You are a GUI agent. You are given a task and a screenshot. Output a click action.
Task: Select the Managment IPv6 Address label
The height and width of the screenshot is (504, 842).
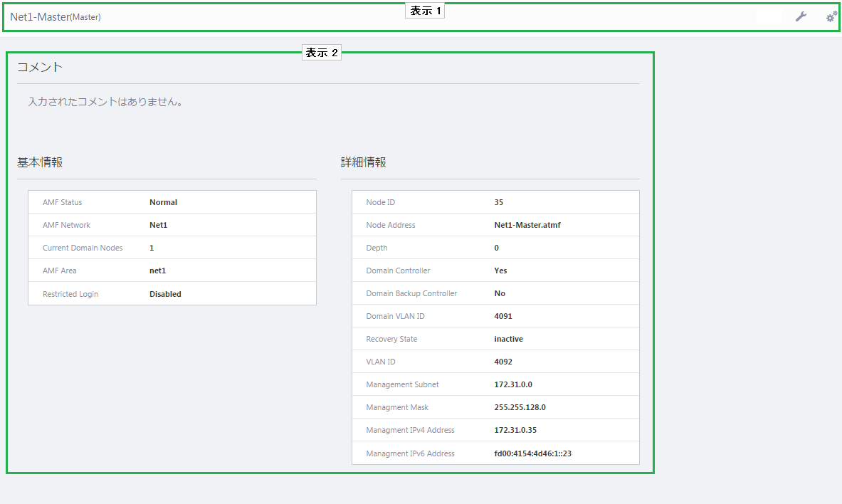[x=410, y=453]
